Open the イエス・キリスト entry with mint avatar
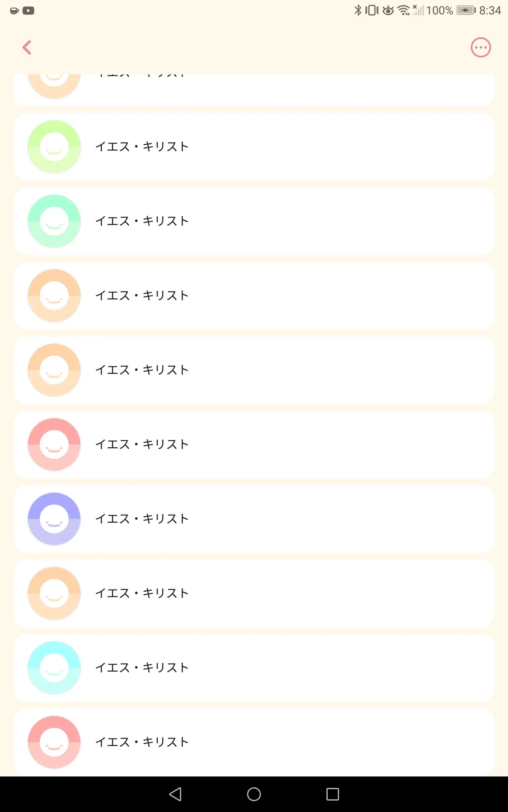 click(x=254, y=221)
